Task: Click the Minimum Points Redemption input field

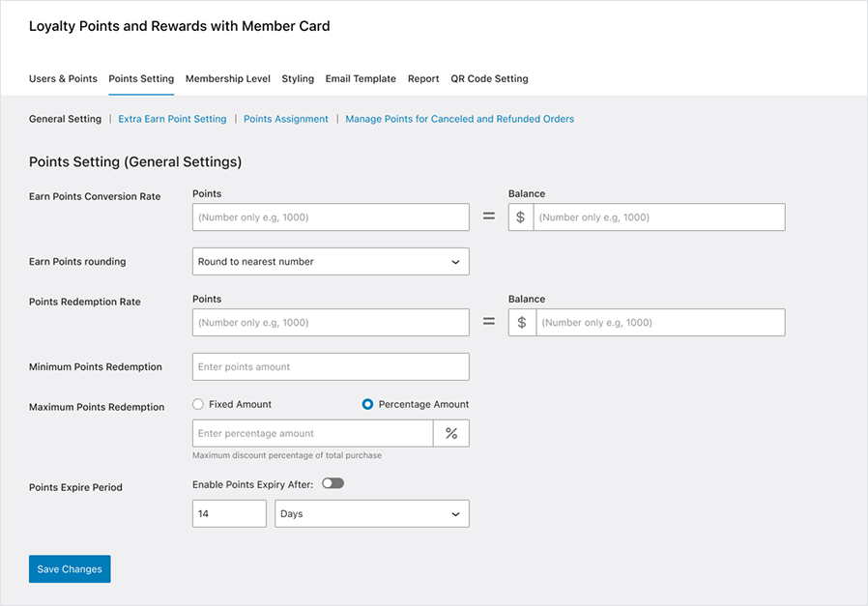Action: (x=331, y=367)
